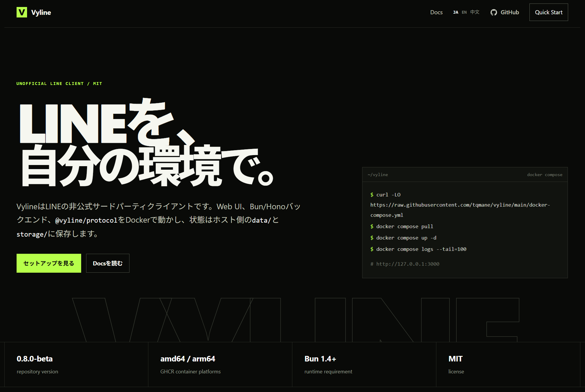Click the 'LINEを、' headline line
Viewport: 585px width, 392px height.
[107, 122]
